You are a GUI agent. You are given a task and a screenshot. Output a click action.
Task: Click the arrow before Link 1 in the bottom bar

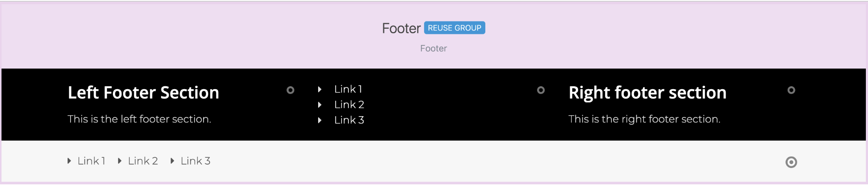[69, 161]
